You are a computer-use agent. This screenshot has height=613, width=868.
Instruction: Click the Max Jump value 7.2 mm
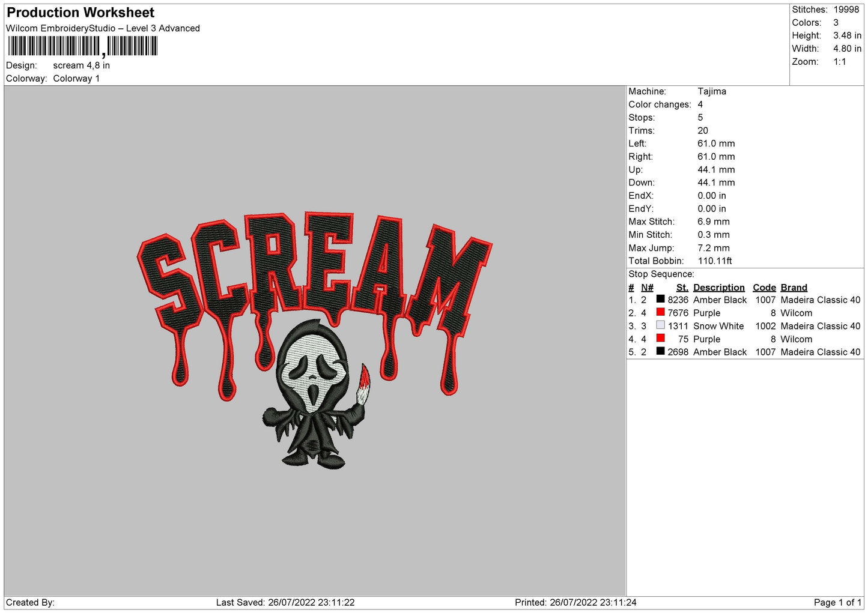coord(714,248)
